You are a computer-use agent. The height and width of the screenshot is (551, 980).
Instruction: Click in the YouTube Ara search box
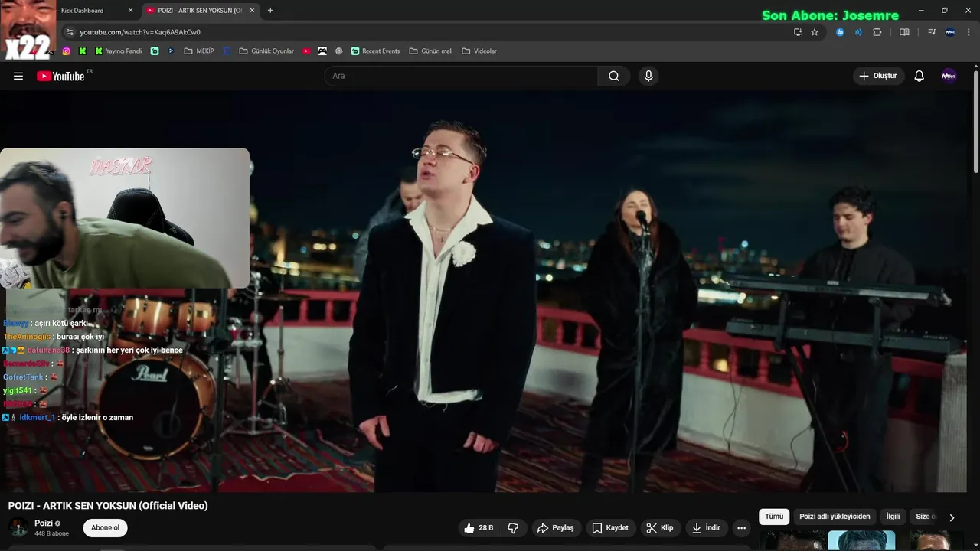click(x=461, y=76)
